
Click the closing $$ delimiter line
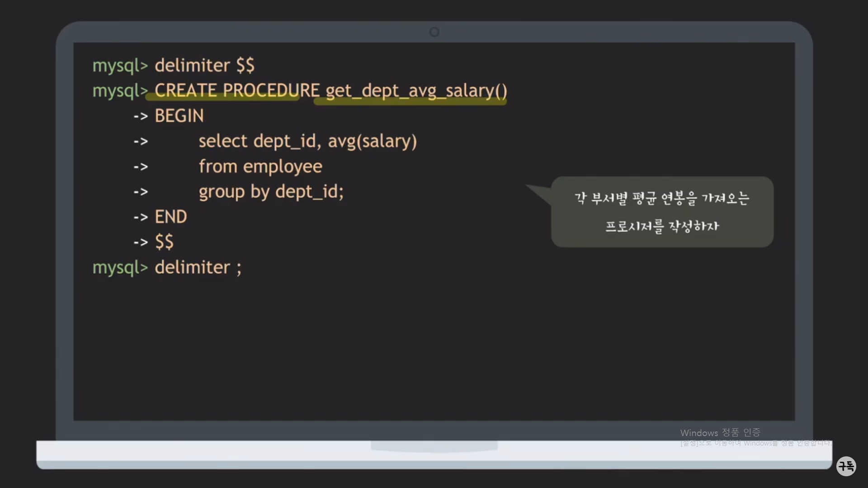(164, 242)
